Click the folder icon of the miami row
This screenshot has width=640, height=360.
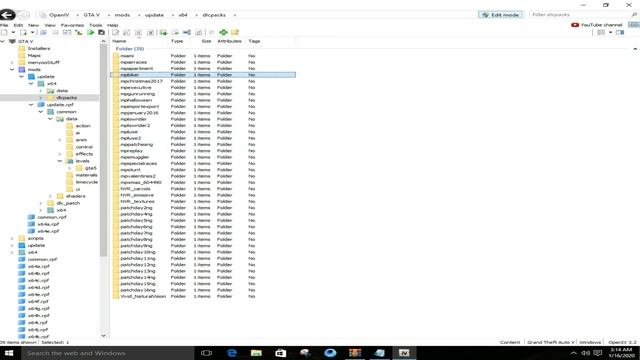click(116, 56)
